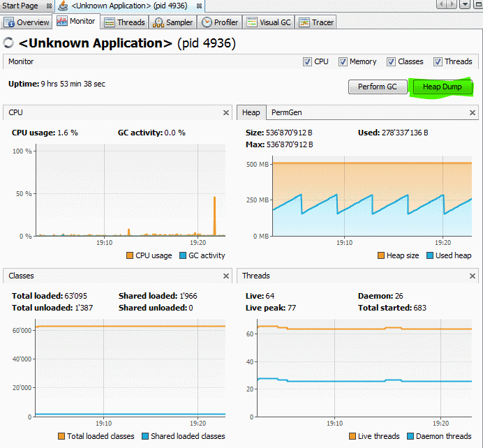Click the Daemon 26 value
Viewport: 483px width, 448px height.
pos(399,296)
